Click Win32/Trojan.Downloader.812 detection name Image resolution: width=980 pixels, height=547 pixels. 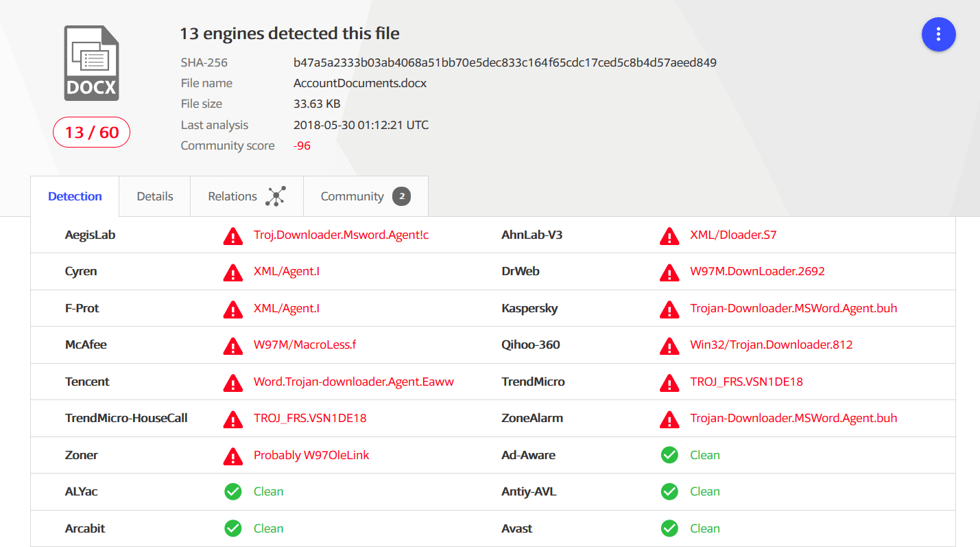pos(772,345)
